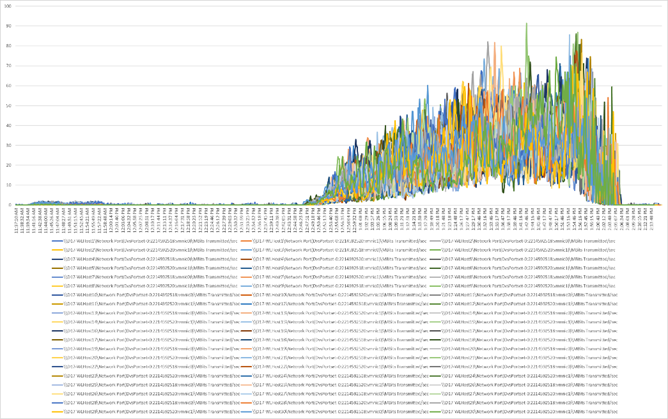The height and width of the screenshot is (419, 668).
Task: Select legend entry Host12 vmnic1 MBits Transmitted/sec
Action: point(523,304)
